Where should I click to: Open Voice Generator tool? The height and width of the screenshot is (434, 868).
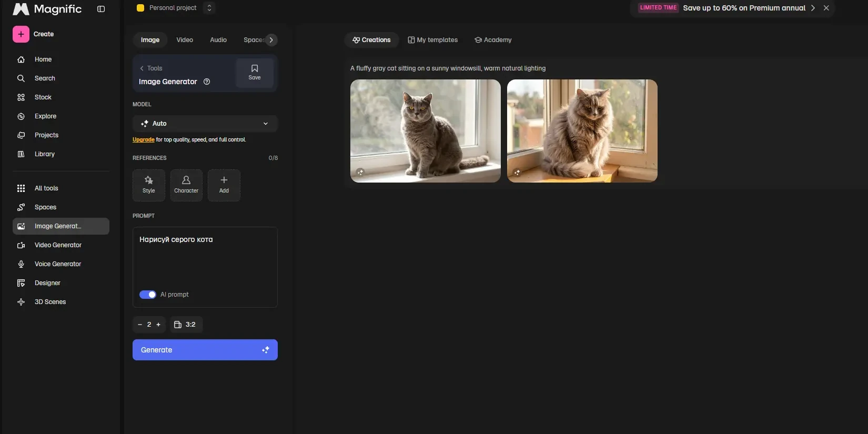61,264
